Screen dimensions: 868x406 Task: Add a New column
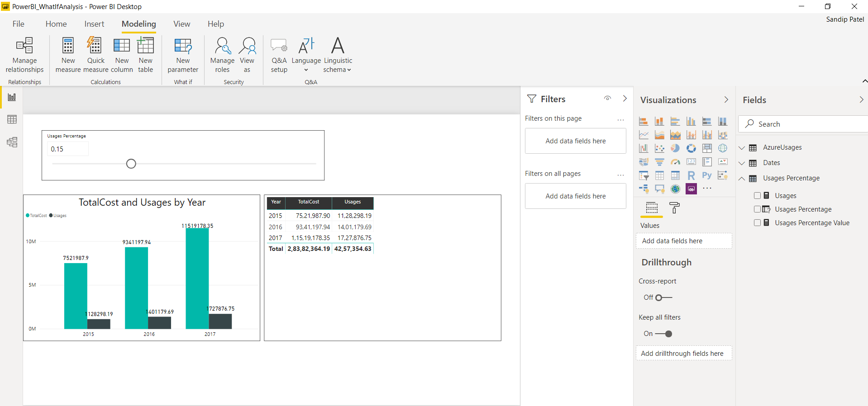coord(122,55)
